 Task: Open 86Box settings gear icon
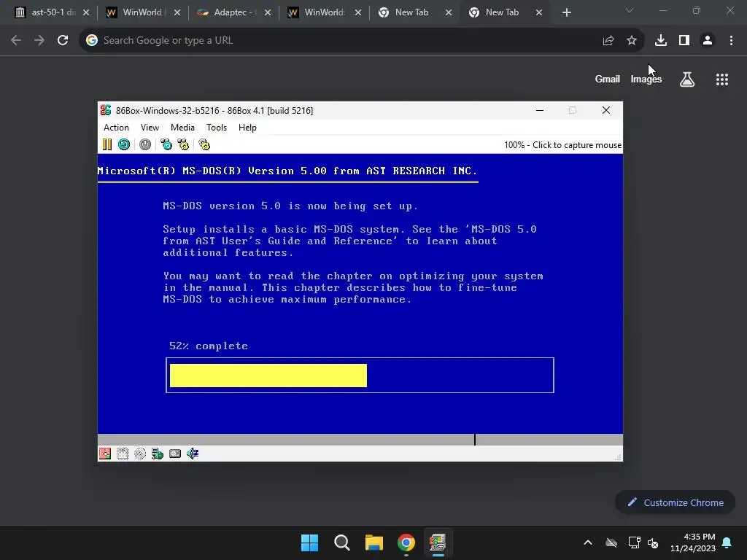204,144
